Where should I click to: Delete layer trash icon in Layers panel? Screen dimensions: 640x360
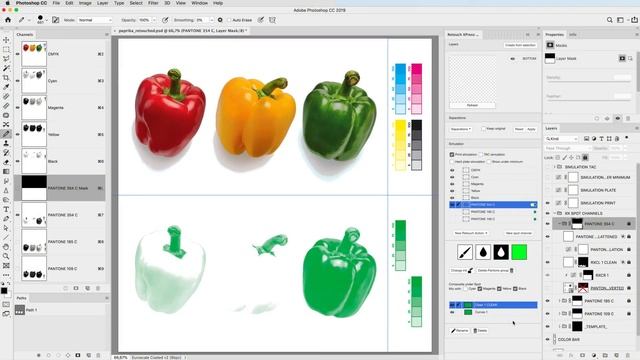pyautogui.click(x=628, y=356)
